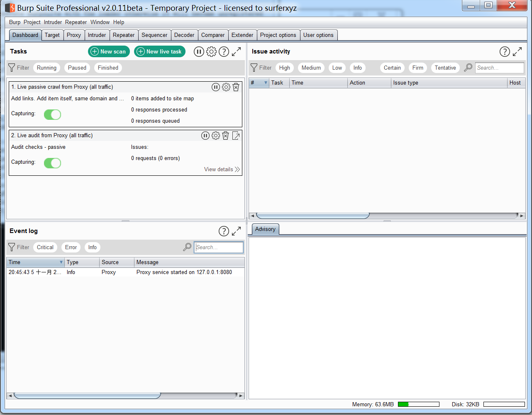Open Live audit task in new window
Image resolution: width=532 pixels, height=415 pixels.
(236, 136)
